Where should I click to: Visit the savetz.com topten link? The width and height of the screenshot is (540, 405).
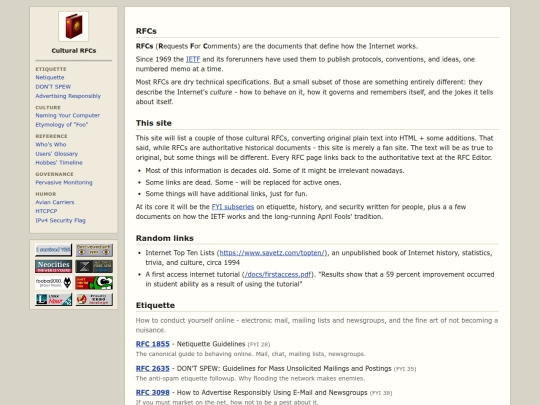(x=272, y=253)
